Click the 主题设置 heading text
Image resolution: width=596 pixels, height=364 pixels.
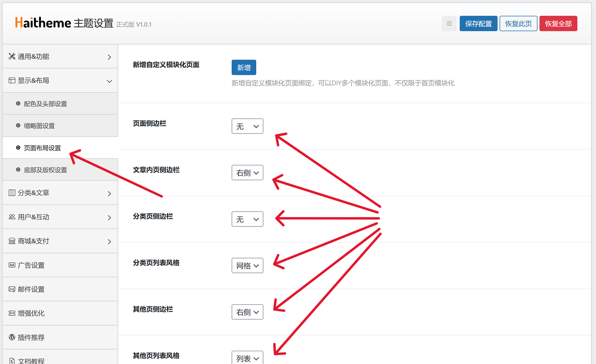click(94, 23)
